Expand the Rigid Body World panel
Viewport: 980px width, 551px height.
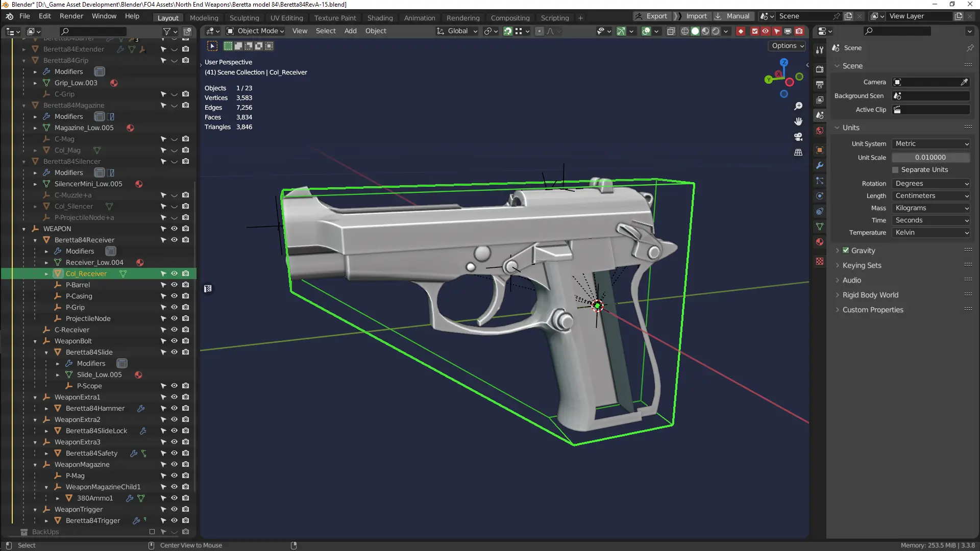pyautogui.click(x=870, y=295)
